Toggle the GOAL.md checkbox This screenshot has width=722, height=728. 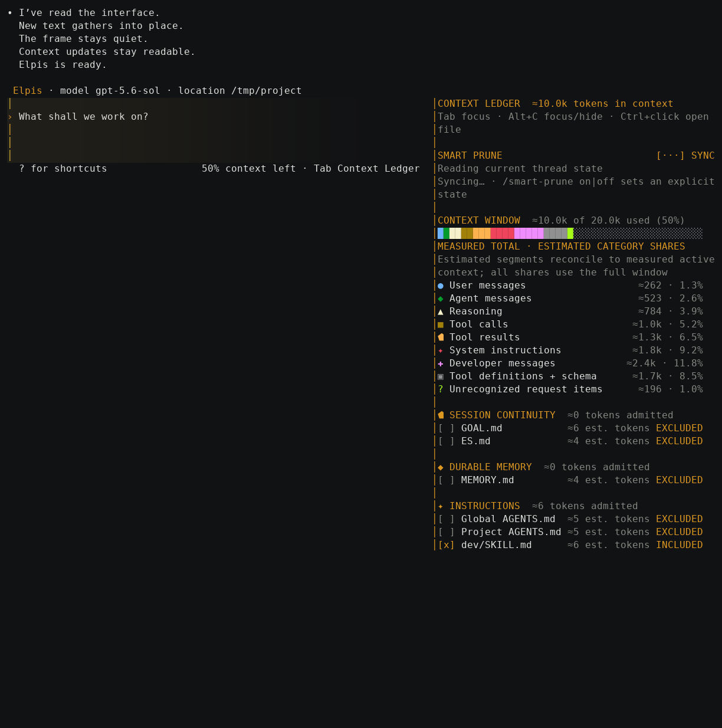click(447, 428)
